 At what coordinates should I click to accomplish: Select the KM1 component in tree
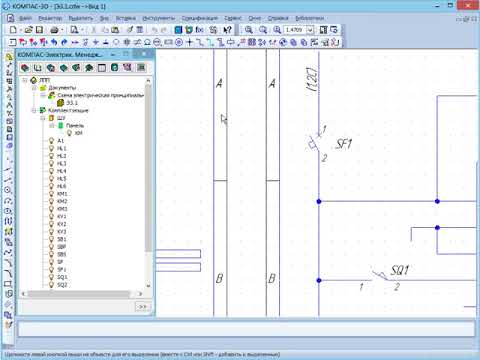tap(62, 194)
